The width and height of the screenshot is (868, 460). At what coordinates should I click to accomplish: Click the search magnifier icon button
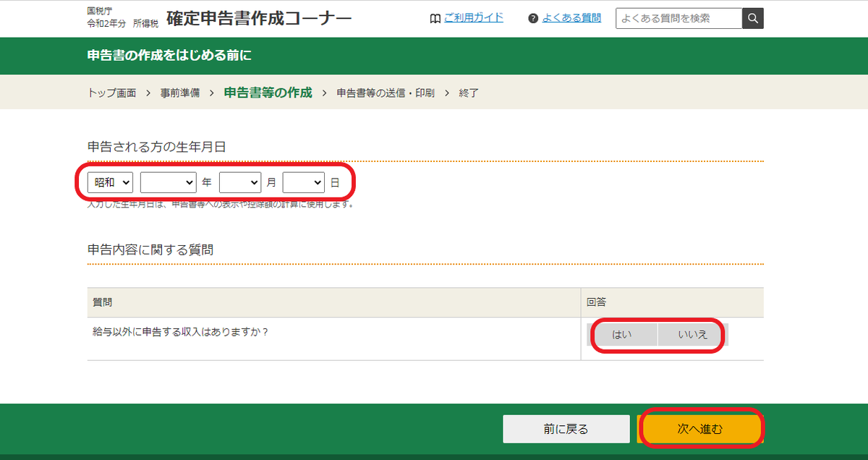coord(753,18)
